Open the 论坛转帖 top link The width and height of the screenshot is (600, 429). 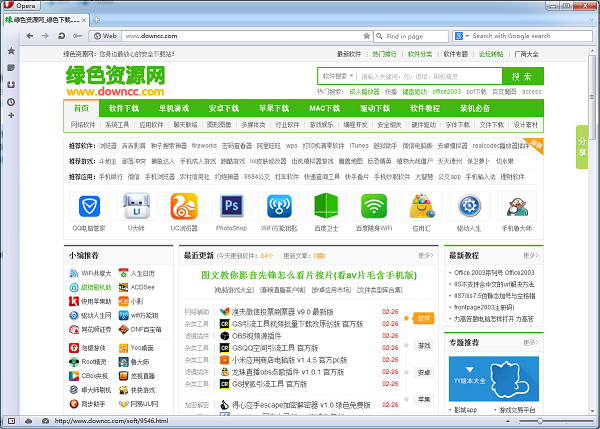pos(491,54)
